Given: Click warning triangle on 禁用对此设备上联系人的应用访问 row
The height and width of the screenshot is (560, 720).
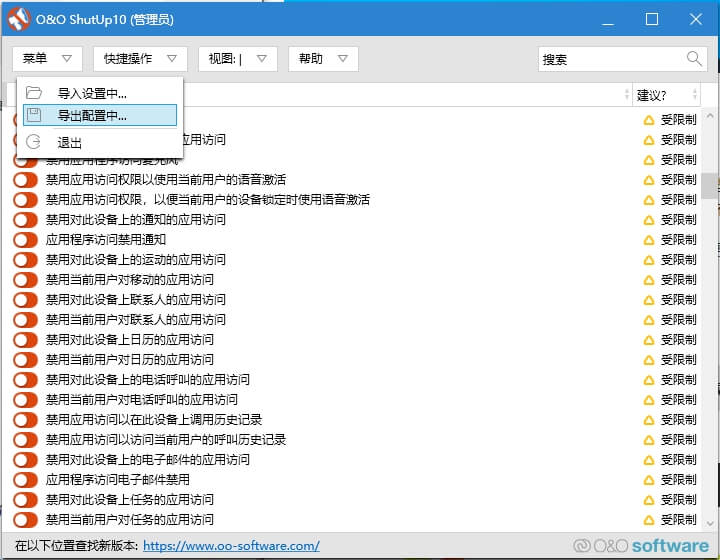Looking at the screenshot, I should (648, 300).
